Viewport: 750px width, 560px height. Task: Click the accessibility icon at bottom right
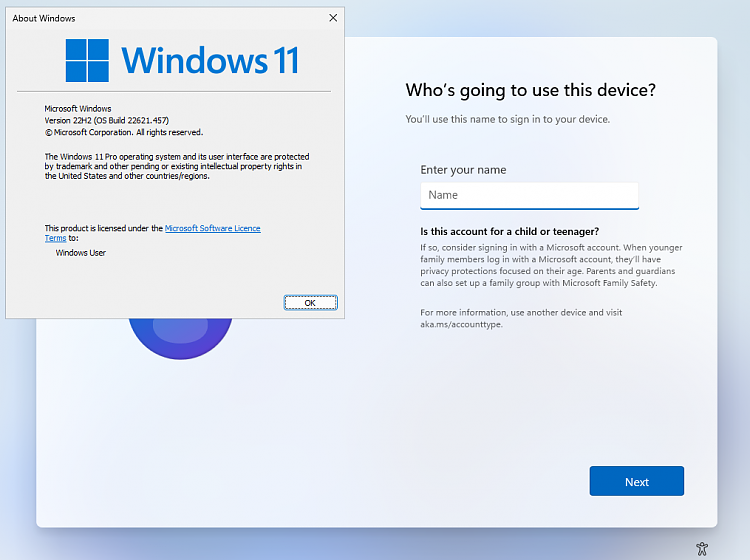702,549
